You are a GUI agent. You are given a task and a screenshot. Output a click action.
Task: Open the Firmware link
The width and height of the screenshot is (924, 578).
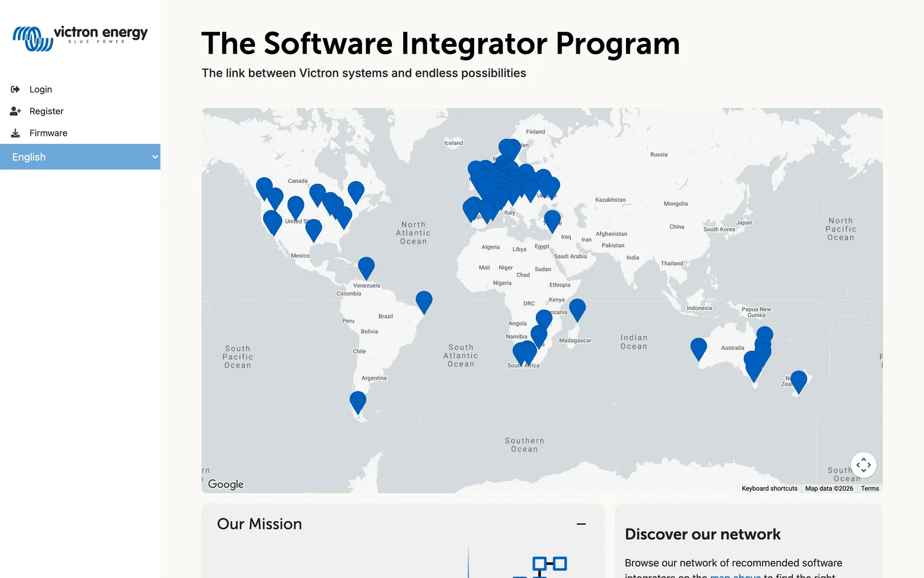(48, 133)
